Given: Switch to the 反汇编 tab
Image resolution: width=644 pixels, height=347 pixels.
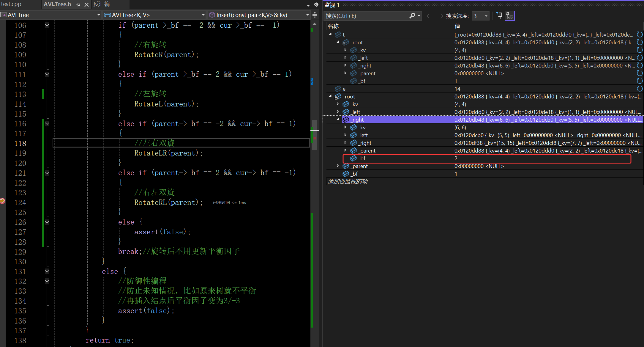Looking at the screenshot, I should [102, 4].
